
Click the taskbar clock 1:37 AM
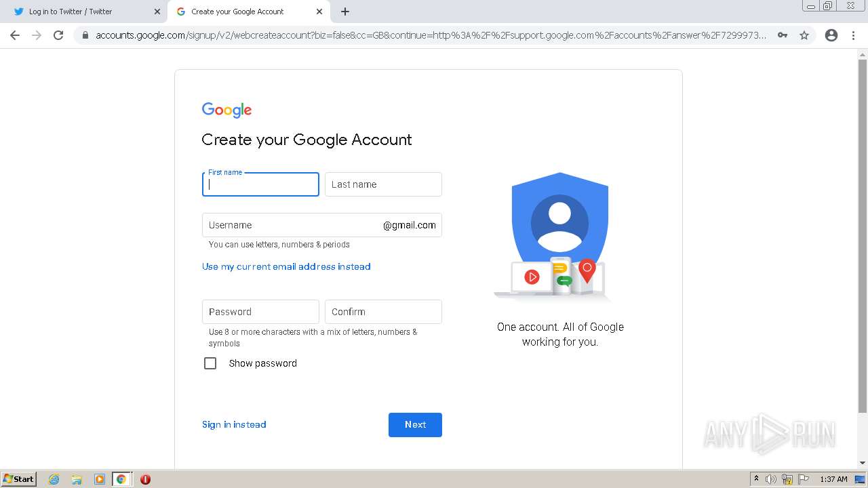833,479
